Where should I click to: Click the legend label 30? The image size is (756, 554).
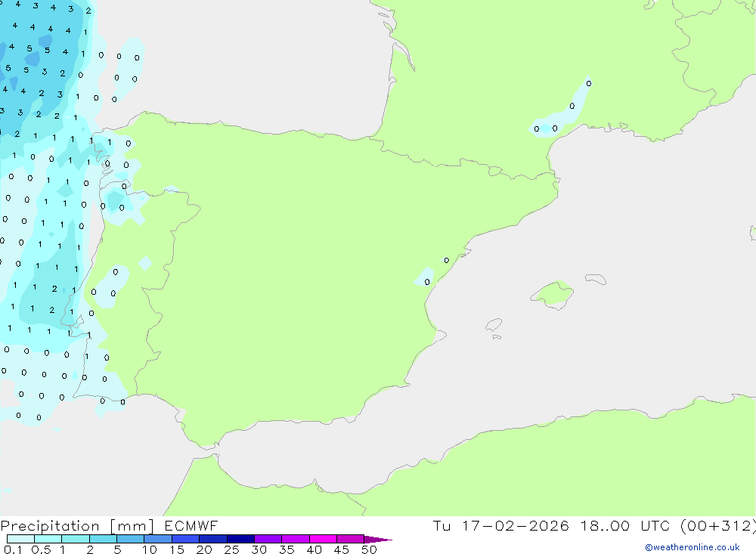click(x=259, y=549)
